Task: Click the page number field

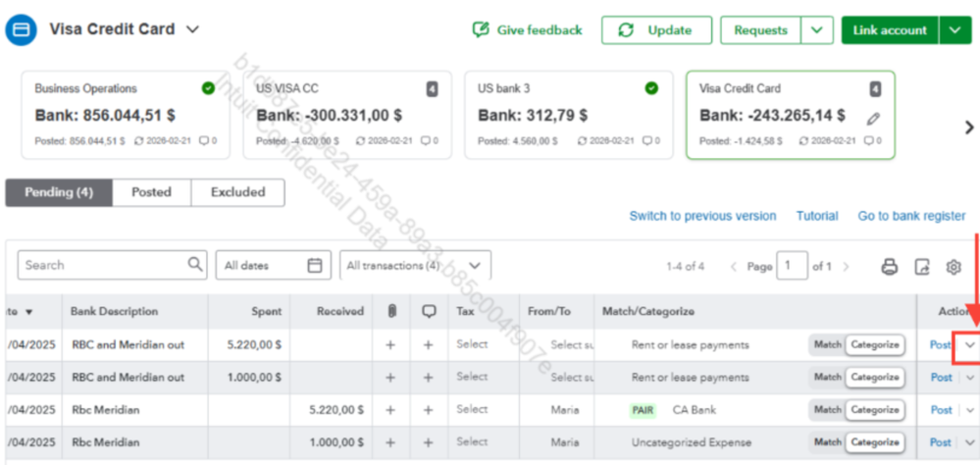Action: (792, 266)
